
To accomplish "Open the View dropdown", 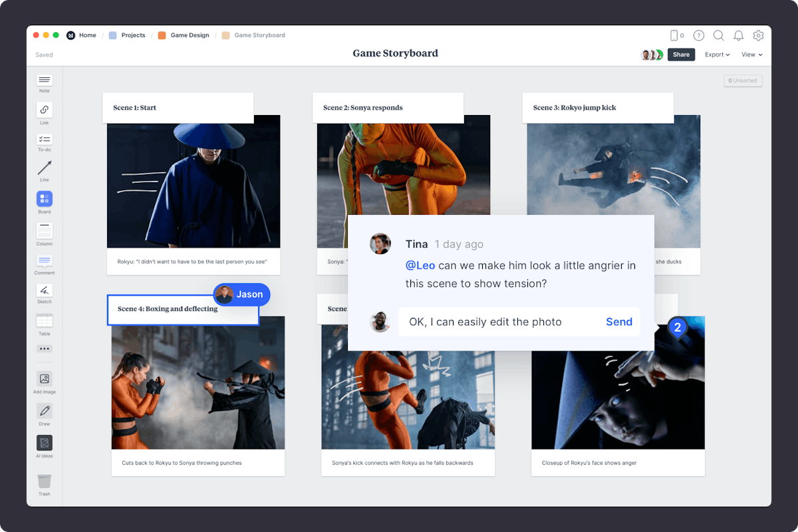I will point(751,54).
